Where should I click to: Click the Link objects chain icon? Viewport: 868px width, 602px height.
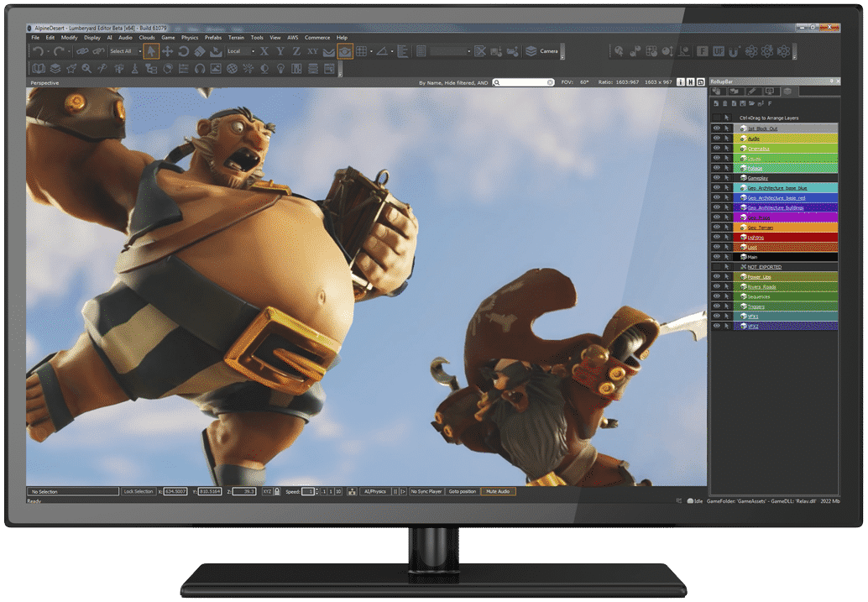(x=82, y=51)
